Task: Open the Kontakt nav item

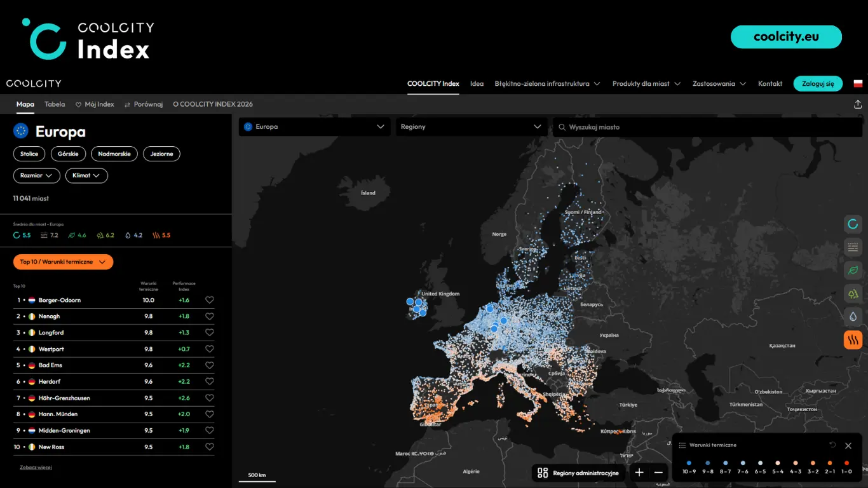Action: (770, 83)
